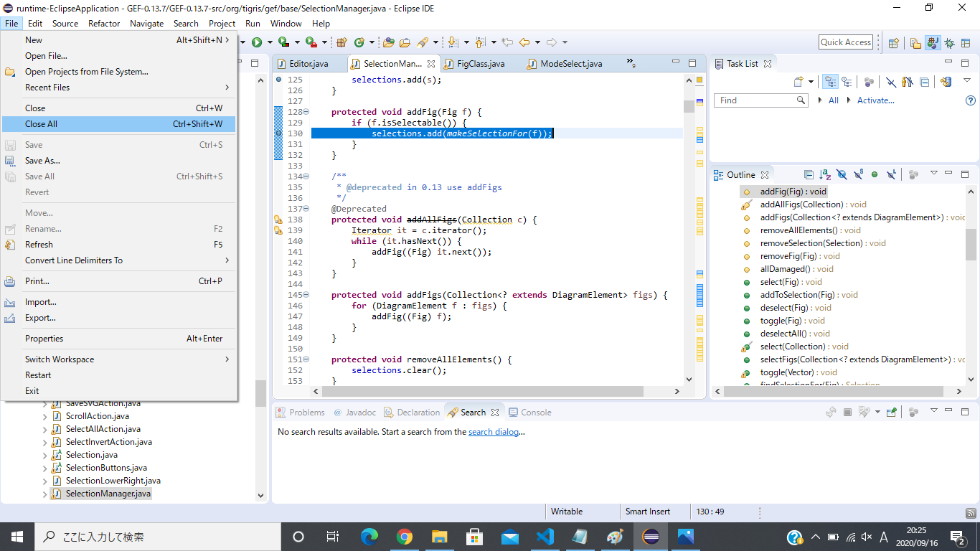980x551 pixels.
Task: Click the Run green play toolbar button
Action: 257,42
